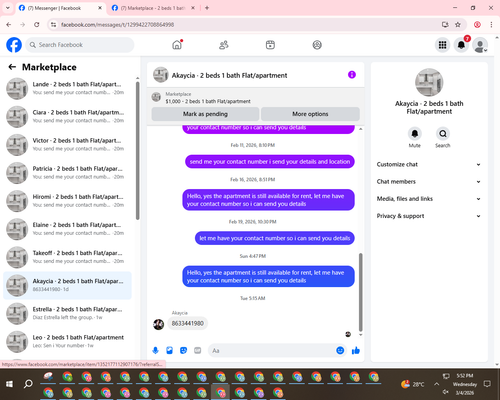Click the chat messages scrollbar
500x400 pixels.
360,292
